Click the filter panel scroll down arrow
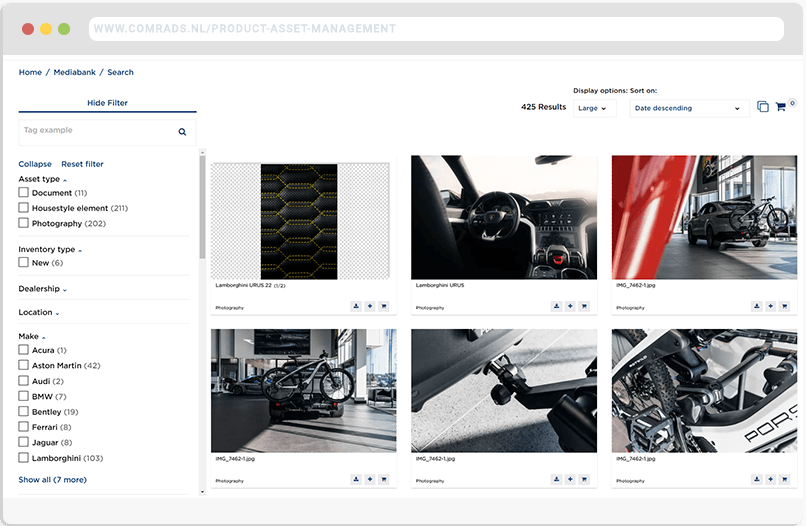This screenshot has width=806, height=526. click(x=203, y=492)
